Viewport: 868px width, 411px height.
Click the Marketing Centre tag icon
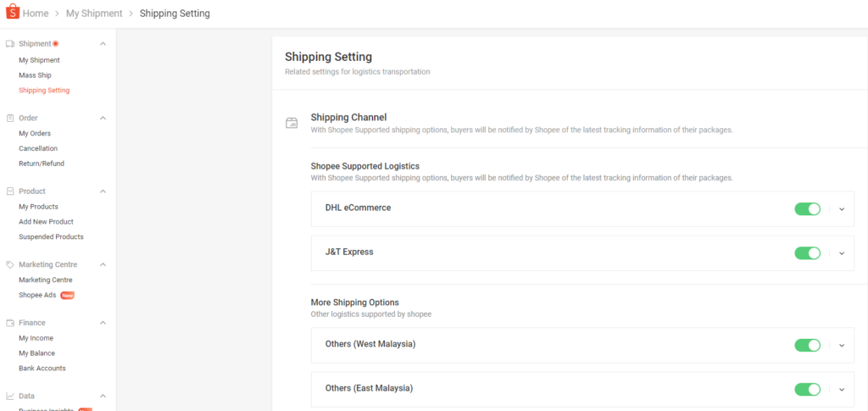pyautogui.click(x=10, y=264)
